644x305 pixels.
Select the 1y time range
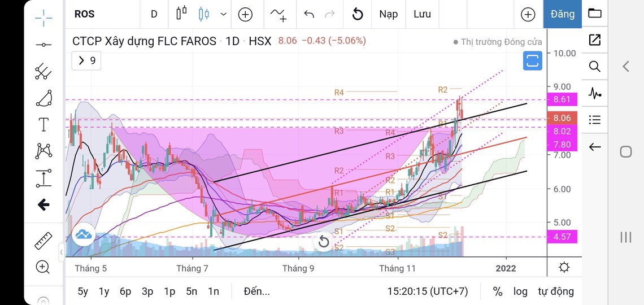coord(104,291)
